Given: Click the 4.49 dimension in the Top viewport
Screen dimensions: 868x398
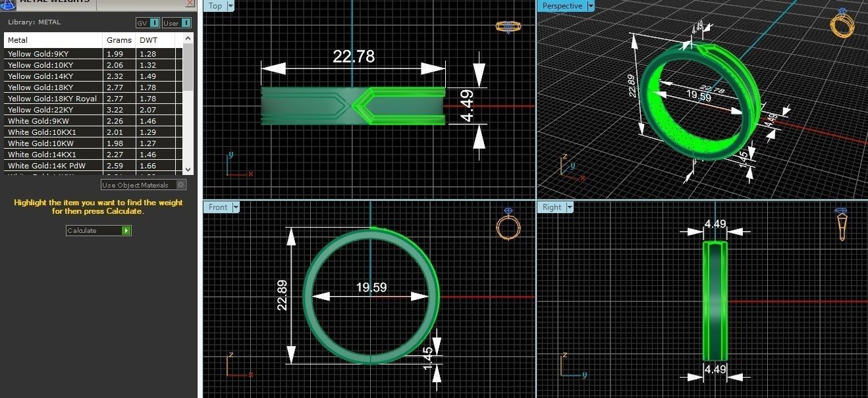Looking at the screenshot, I should [x=466, y=106].
